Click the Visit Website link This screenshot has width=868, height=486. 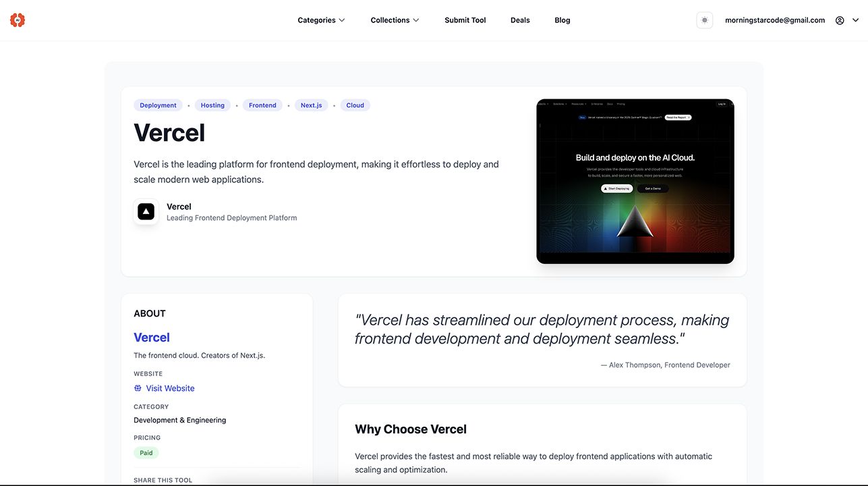click(170, 388)
